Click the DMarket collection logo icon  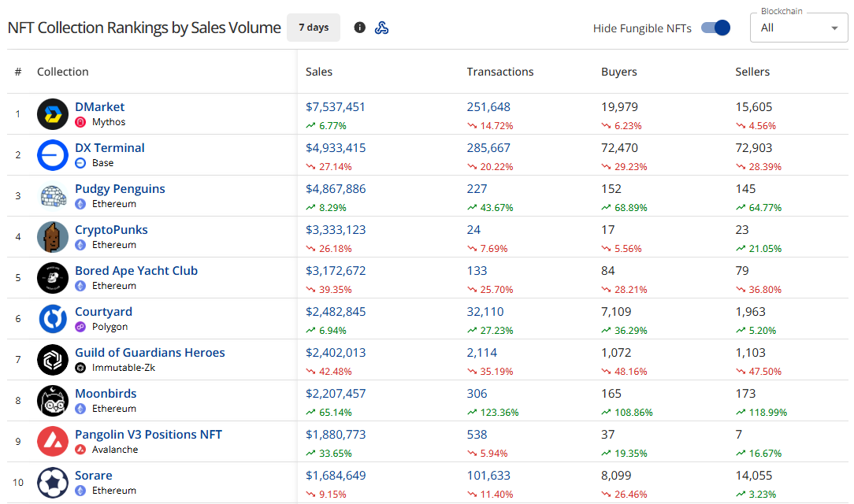click(53, 114)
